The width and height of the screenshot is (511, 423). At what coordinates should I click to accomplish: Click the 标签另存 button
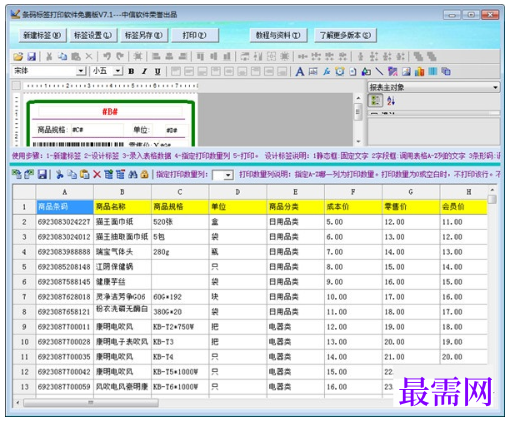(x=144, y=35)
